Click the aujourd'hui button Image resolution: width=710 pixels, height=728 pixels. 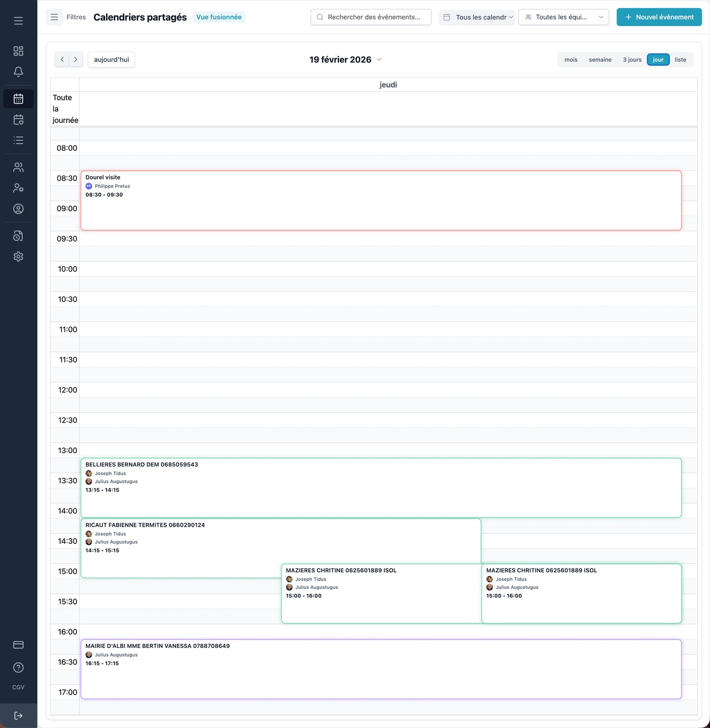pyautogui.click(x=111, y=60)
